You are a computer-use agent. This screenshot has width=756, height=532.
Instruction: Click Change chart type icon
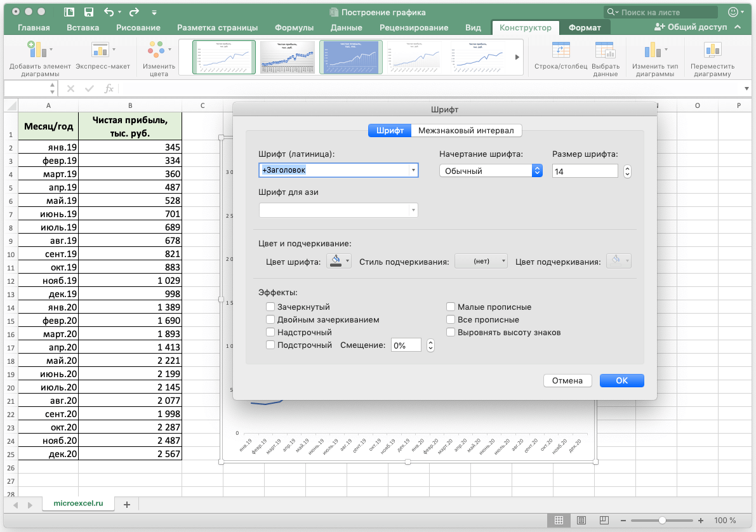tap(653, 50)
